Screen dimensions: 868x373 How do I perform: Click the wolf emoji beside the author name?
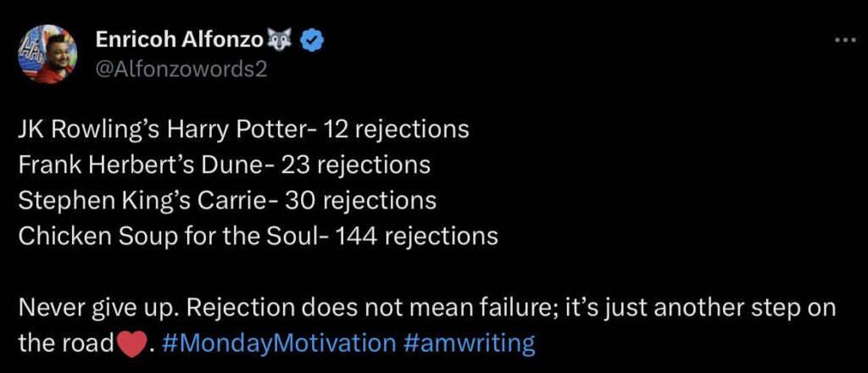280,39
